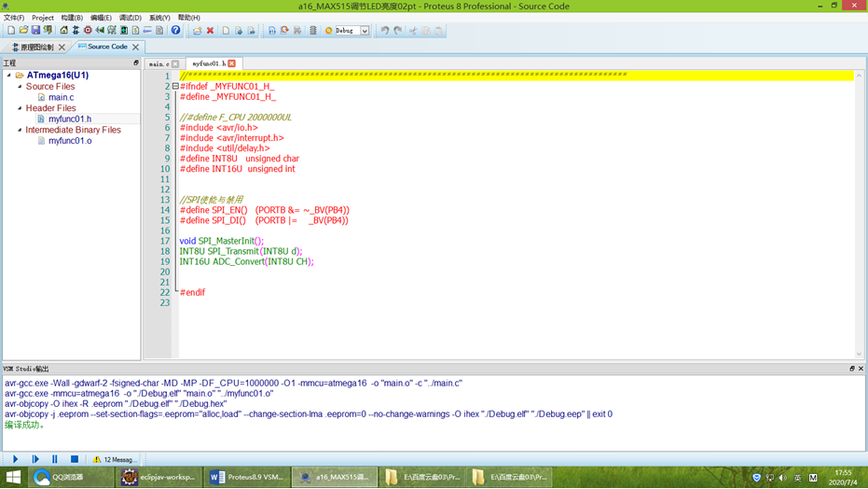Screen dimensions: 868x489
Task: Click the Add New File blank page icon
Action: [226, 31]
